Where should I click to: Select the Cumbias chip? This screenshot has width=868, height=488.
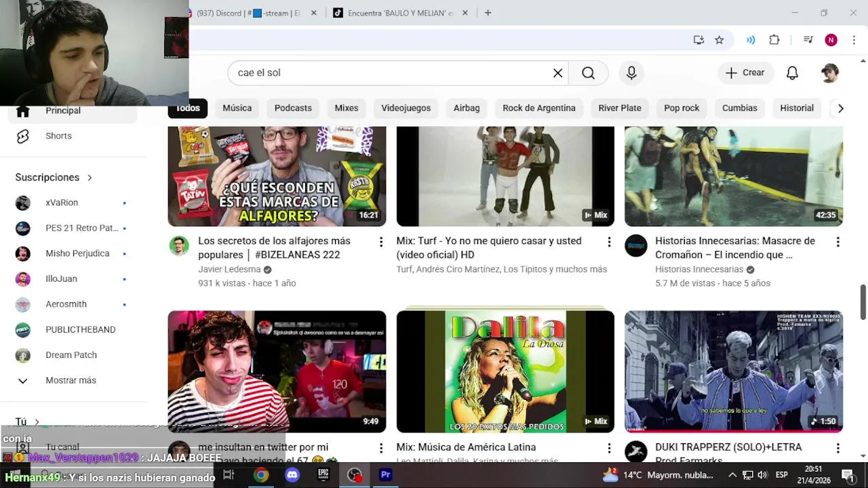click(x=740, y=108)
